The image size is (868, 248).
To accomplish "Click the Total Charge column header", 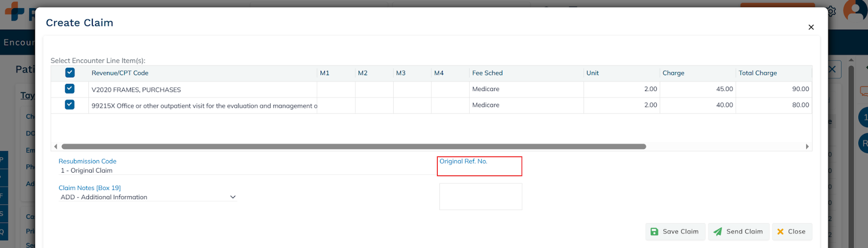I will point(757,73).
